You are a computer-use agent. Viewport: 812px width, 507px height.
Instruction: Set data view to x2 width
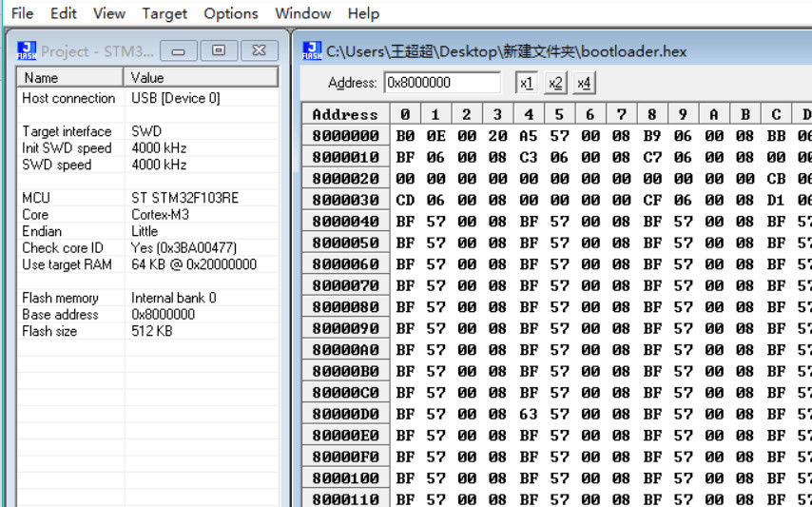[555, 83]
